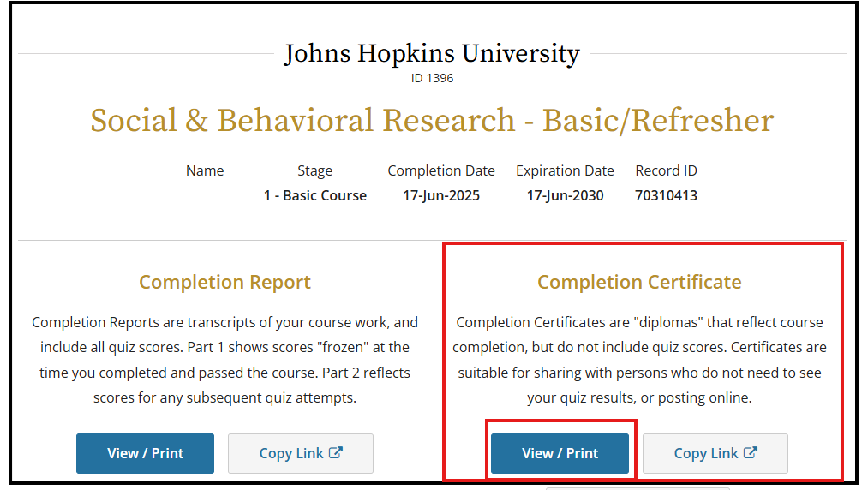This screenshot has width=868, height=490.
Task: Select the ID 1396 text
Action: click(432, 78)
